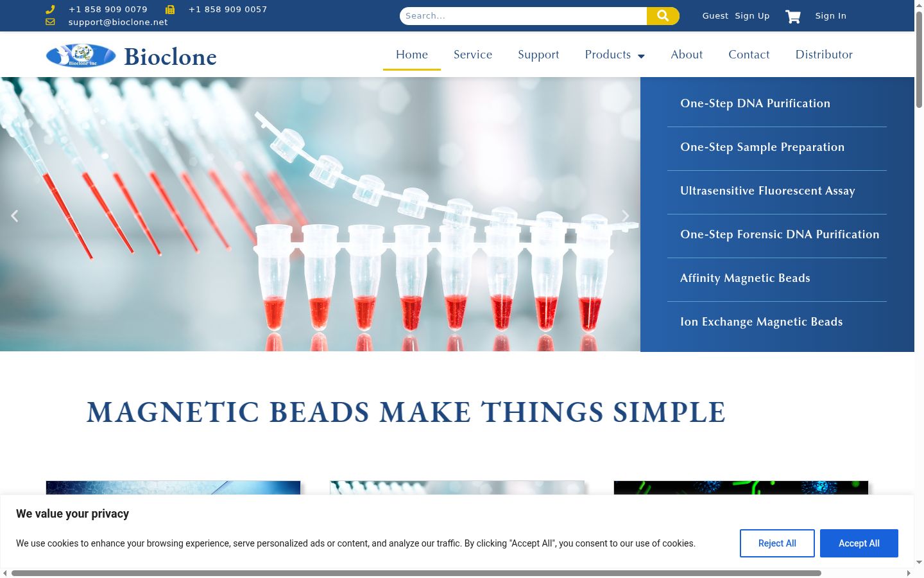
Task: Click the pipette tubes carousel image
Action: [320, 215]
